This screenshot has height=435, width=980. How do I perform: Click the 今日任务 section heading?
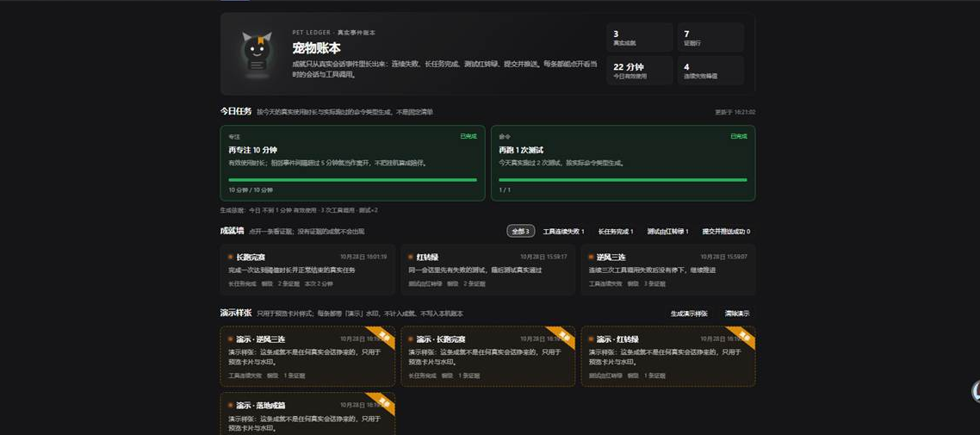(236, 111)
